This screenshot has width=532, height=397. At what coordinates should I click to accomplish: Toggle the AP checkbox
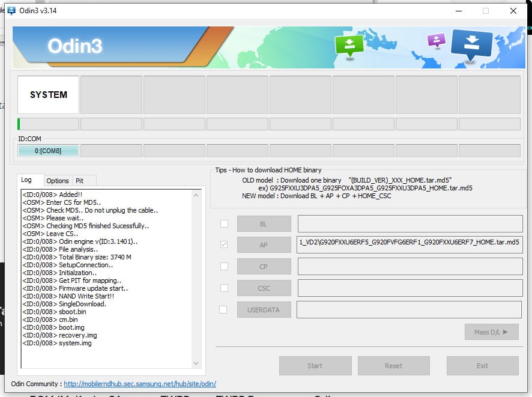point(224,244)
